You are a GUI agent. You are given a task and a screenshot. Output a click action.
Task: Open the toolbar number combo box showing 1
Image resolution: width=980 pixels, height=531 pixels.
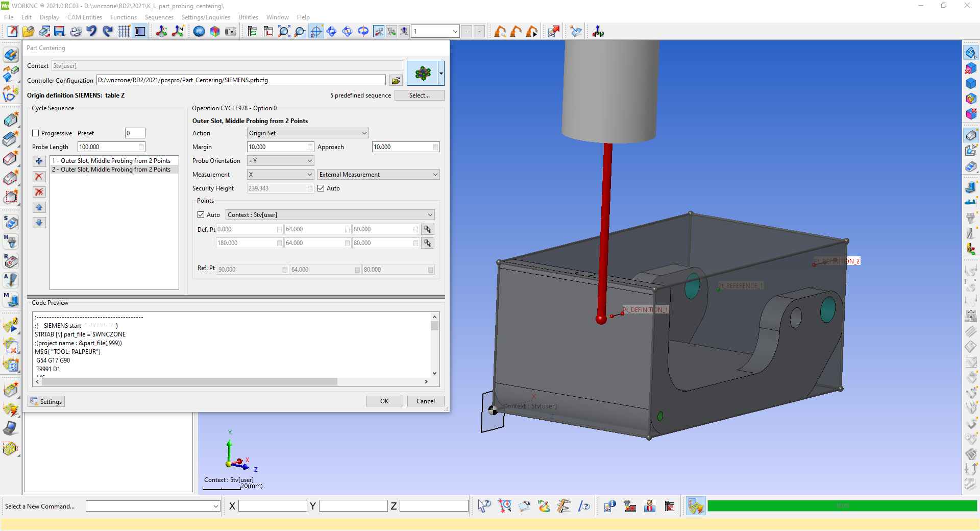pos(435,32)
